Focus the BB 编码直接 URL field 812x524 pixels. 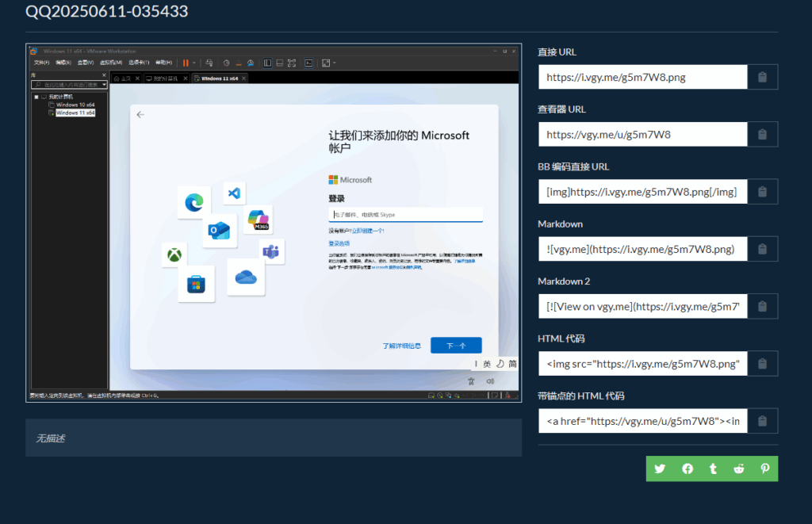[x=642, y=192]
